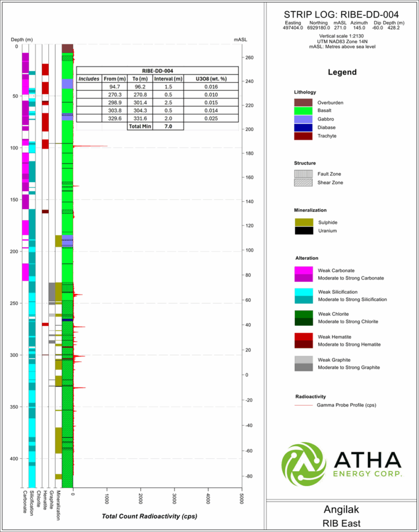Pick the Trachyte lithology swatch

coord(304,136)
